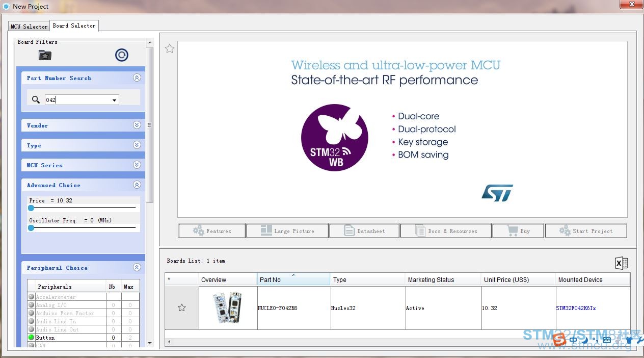This screenshot has width=644, height=358.
Task: Click the Features button
Action: click(x=212, y=231)
